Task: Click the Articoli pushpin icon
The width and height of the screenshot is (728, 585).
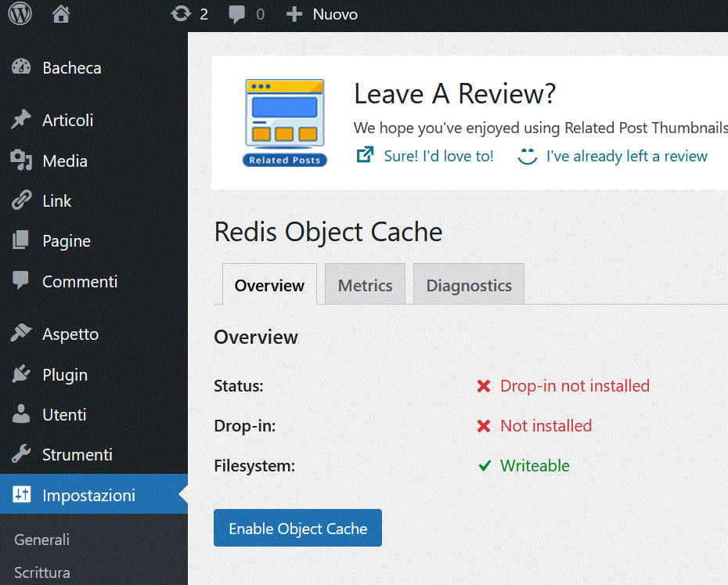Action: (x=21, y=120)
